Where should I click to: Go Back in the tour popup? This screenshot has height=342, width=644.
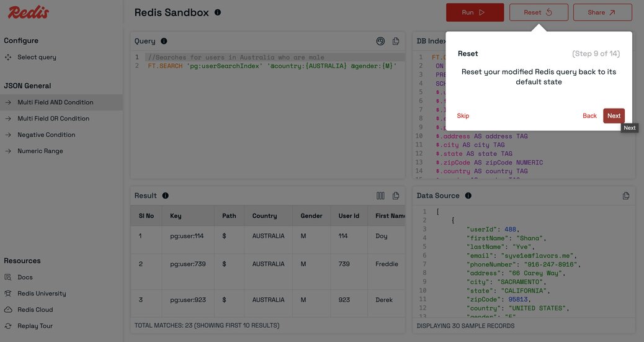(589, 116)
